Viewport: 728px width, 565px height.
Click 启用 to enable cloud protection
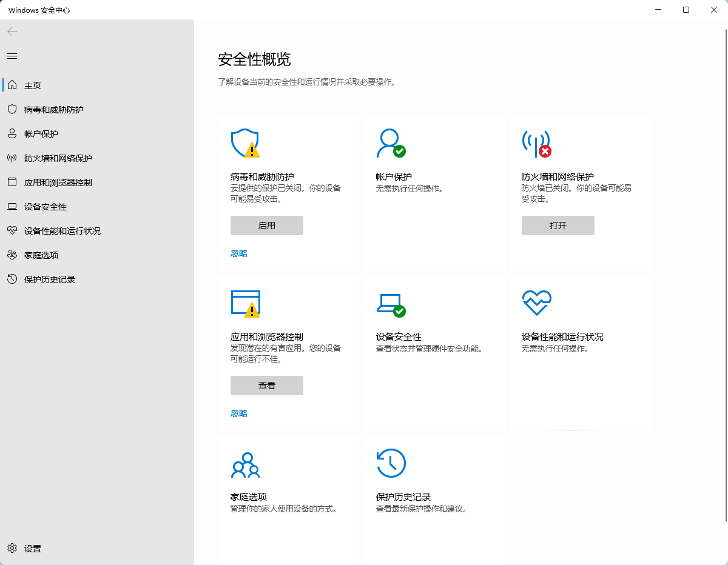[x=266, y=225]
